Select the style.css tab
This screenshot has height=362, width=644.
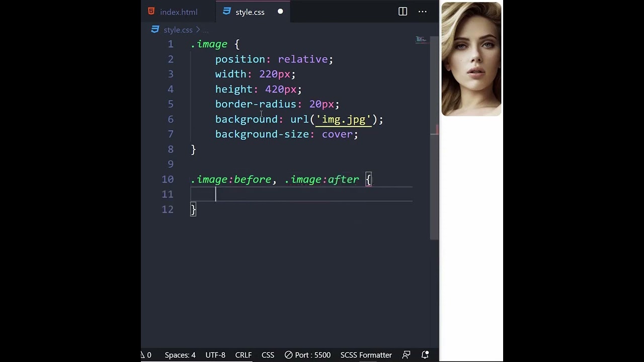point(250,12)
